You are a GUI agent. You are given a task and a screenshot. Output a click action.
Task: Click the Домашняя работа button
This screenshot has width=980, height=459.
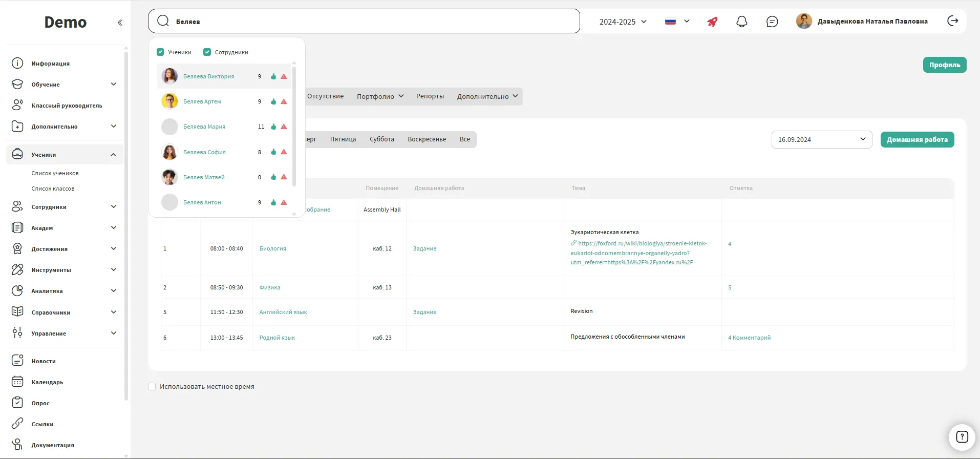[x=917, y=140]
